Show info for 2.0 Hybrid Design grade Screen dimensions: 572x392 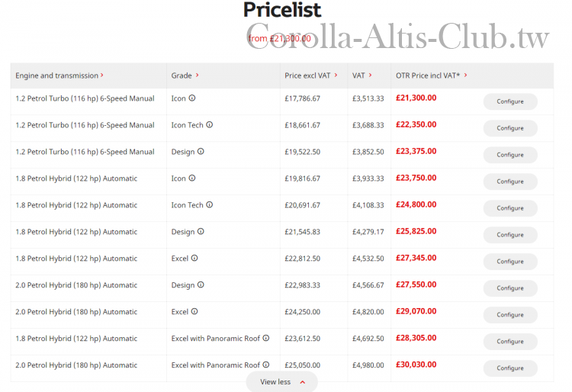click(201, 284)
